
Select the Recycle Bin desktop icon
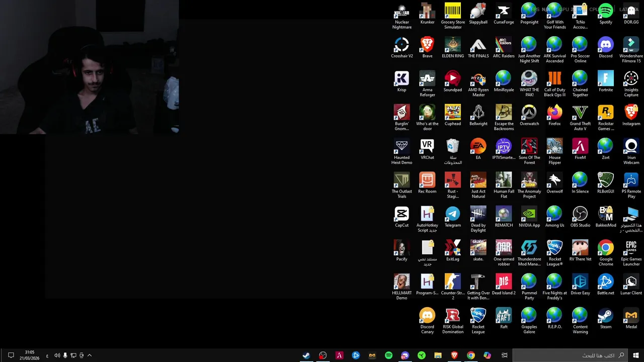[453, 151]
